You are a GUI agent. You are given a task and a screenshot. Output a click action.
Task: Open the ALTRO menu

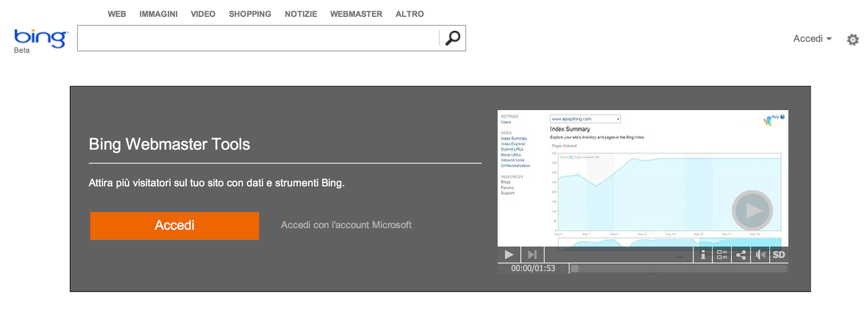[x=410, y=14]
